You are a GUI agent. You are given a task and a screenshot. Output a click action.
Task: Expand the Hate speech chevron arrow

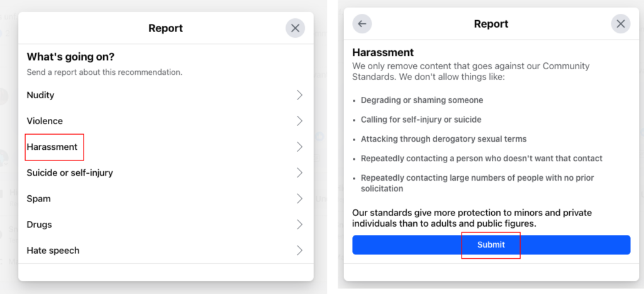pos(299,250)
